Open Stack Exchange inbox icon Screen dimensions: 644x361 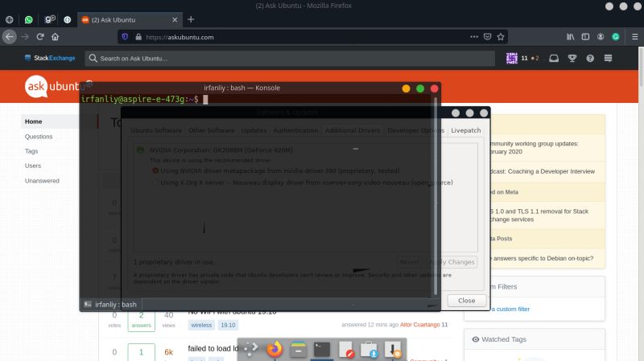(554, 58)
